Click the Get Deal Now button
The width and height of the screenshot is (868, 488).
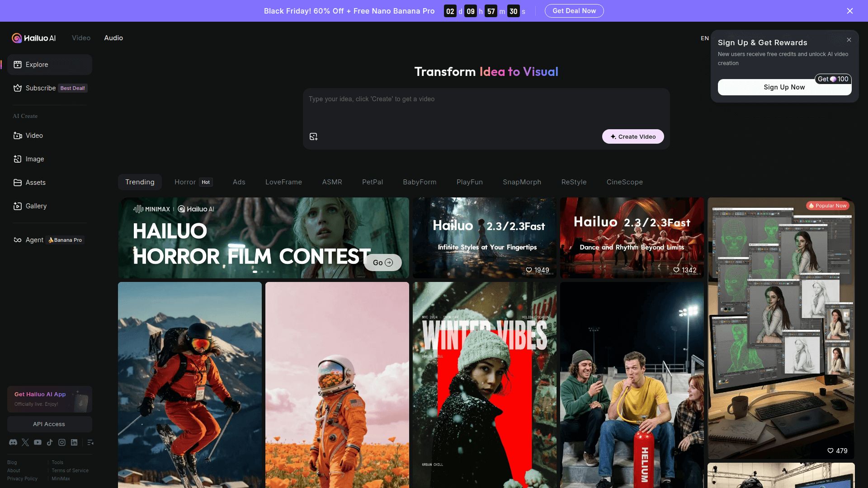point(574,11)
